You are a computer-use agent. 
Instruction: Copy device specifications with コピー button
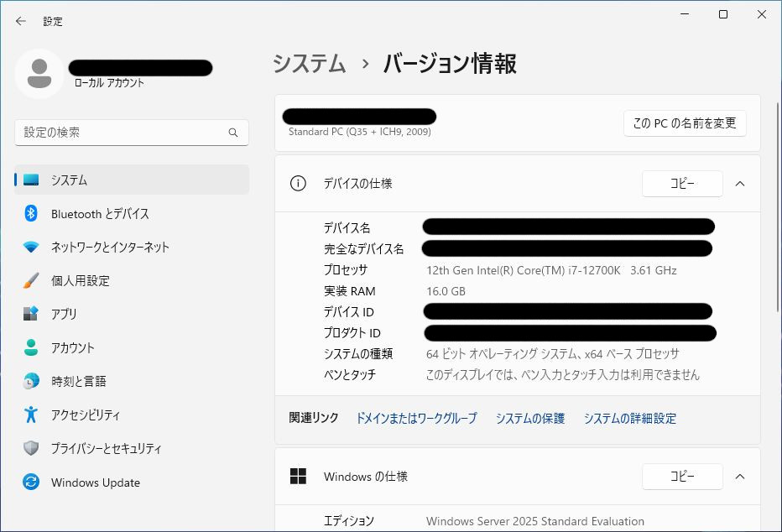(x=682, y=184)
